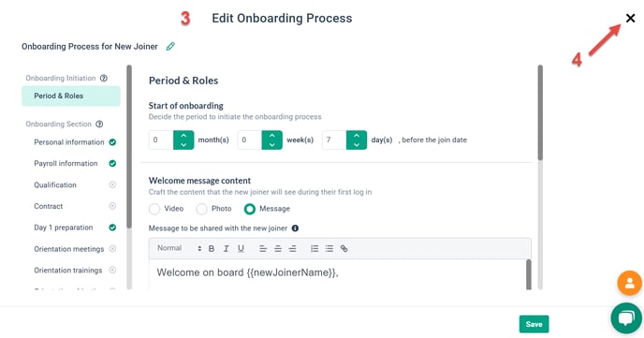Insert a numbered list in message editor
644x338 pixels.
coord(315,248)
